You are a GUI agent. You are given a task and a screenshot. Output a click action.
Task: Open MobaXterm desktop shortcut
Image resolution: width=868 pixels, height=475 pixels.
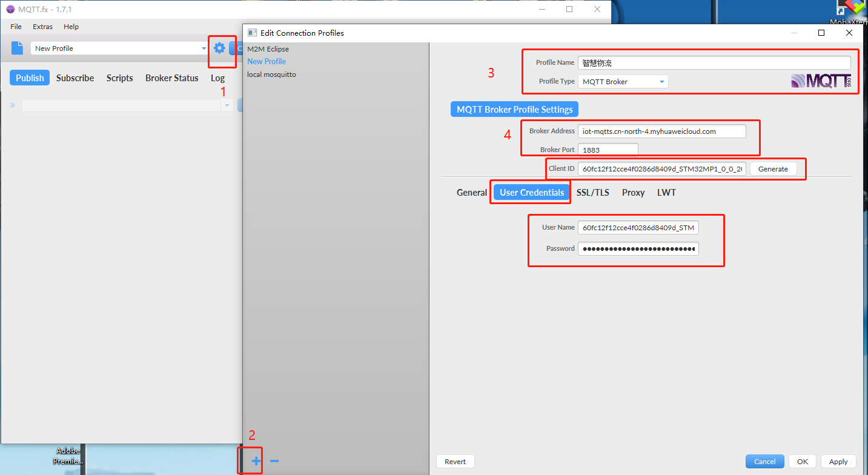(850, 13)
